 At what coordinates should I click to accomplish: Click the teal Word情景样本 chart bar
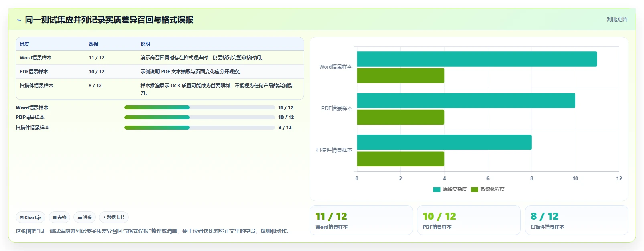coord(477,59)
